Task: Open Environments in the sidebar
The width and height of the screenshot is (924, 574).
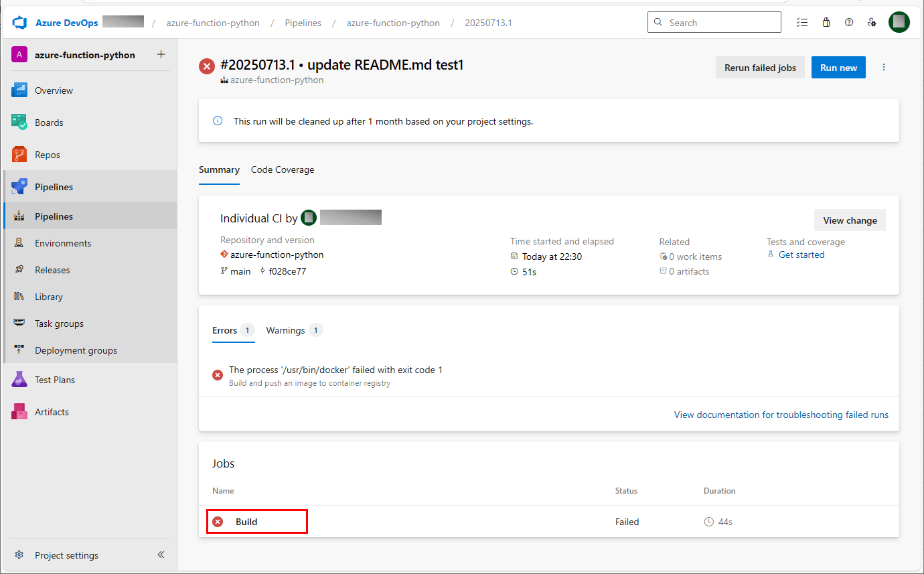Action: (x=90, y=243)
